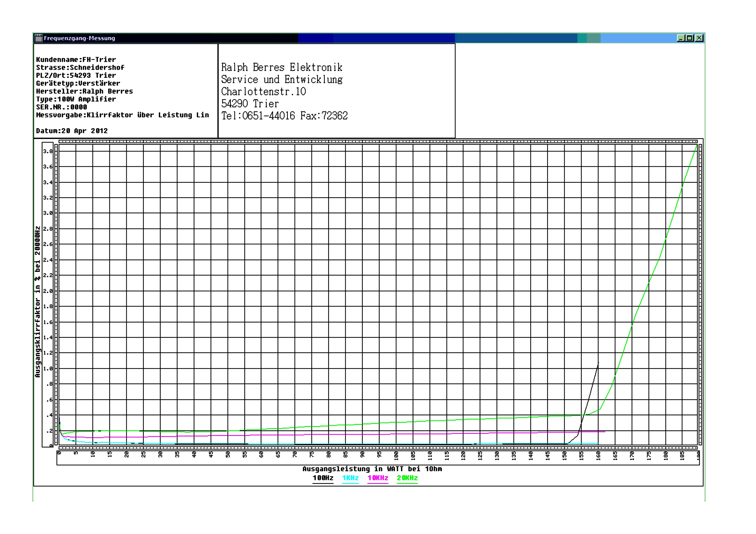Click the 2.0 tick on the distortion axis
Viewport: 756px width, 534px height.
pyautogui.click(x=48, y=291)
